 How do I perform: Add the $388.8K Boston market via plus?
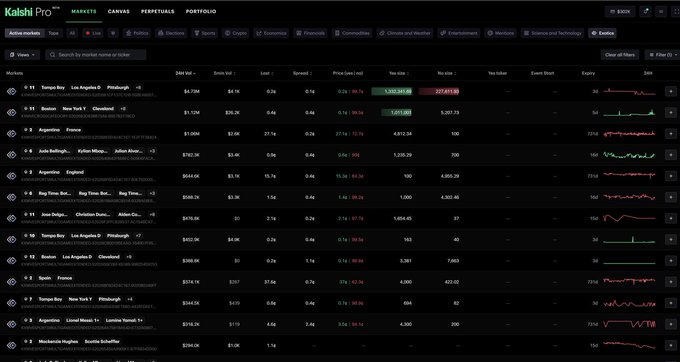tap(670, 261)
